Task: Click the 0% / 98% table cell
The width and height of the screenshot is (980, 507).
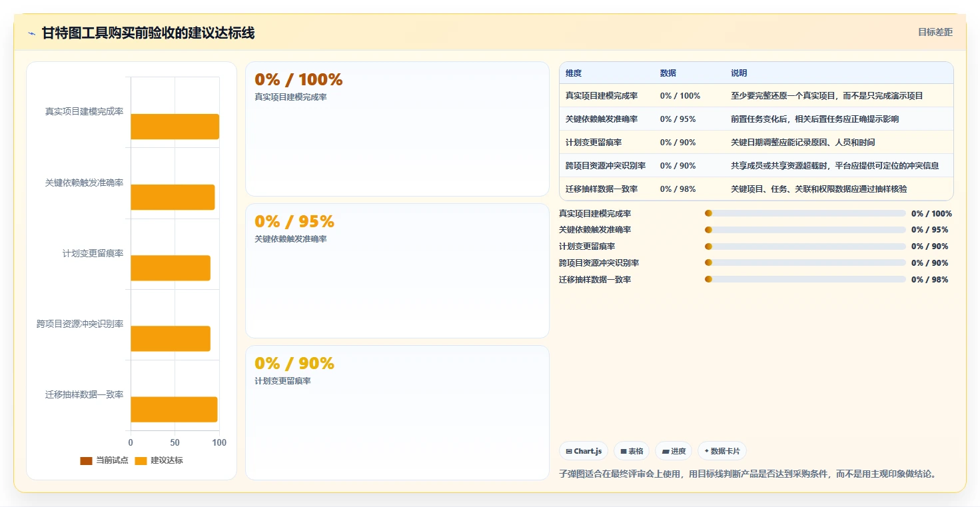Action: tap(678, 189)
